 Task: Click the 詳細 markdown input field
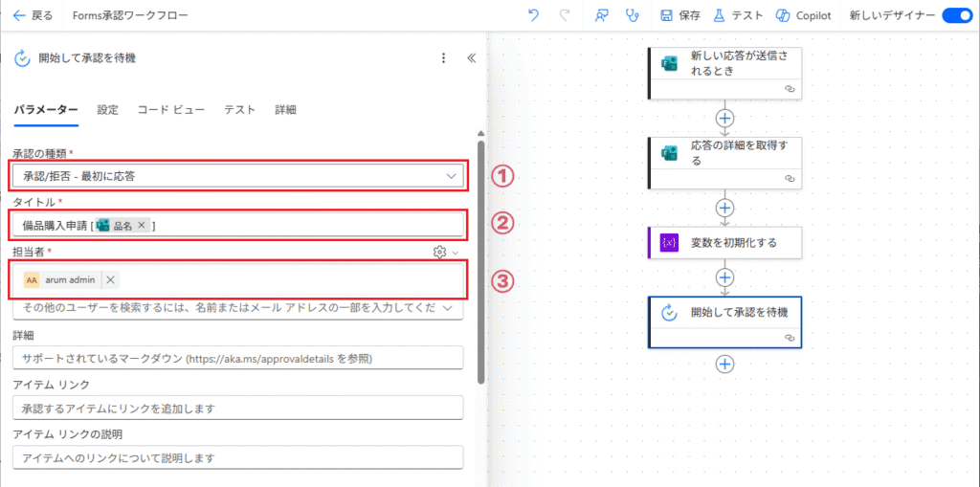tap(237, 359)
